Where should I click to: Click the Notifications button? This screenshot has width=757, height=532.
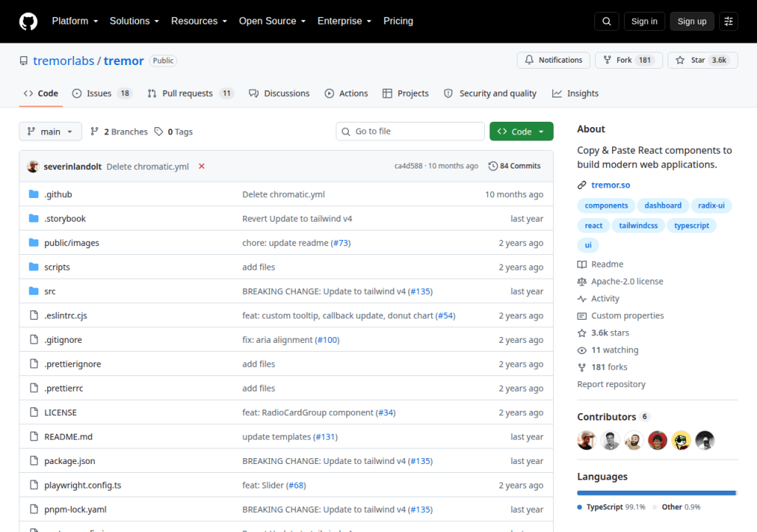coord(553,61)
